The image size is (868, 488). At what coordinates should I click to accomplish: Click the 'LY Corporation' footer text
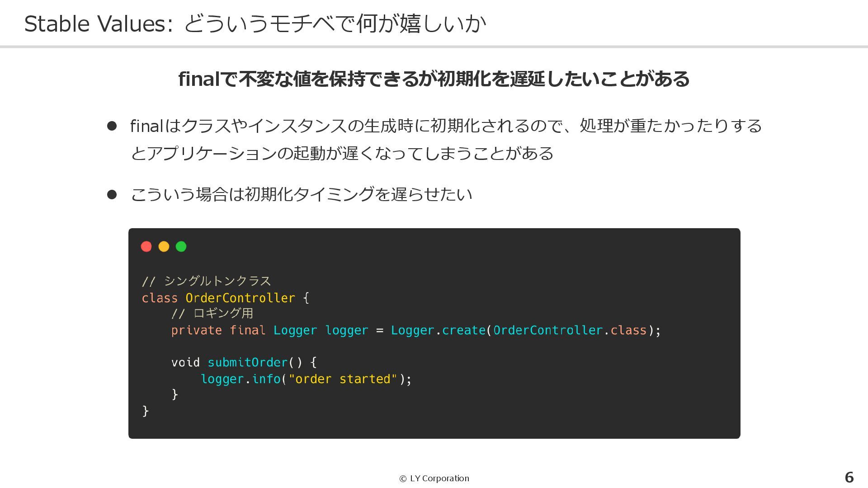click(439, 479)
